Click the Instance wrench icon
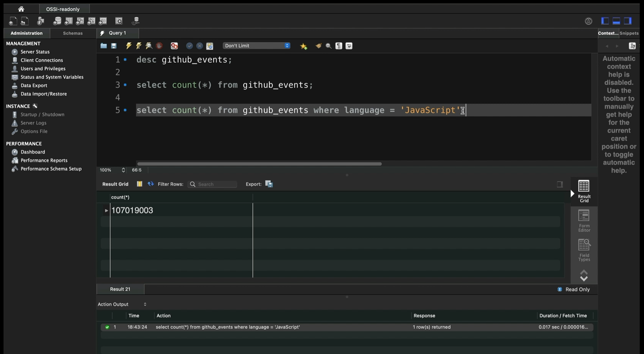 coord(35,106)
